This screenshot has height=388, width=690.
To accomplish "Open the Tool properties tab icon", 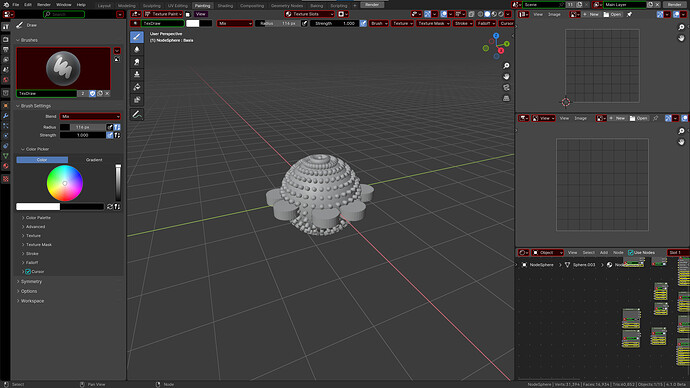I will [x=6, y=27].
